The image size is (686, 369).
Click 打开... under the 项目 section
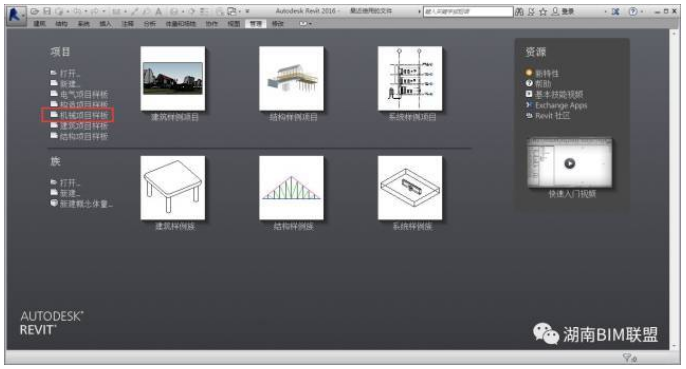pyautogui.click(x=70, y=73)
